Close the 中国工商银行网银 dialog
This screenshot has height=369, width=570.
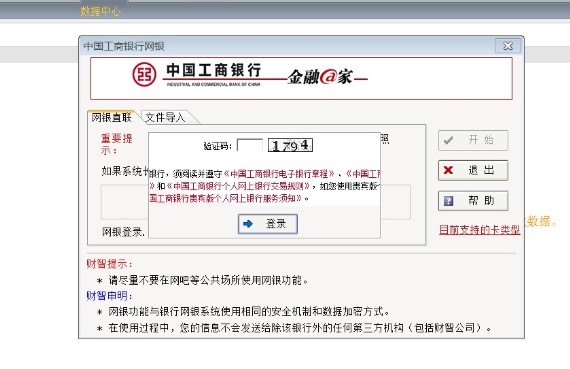508,46
